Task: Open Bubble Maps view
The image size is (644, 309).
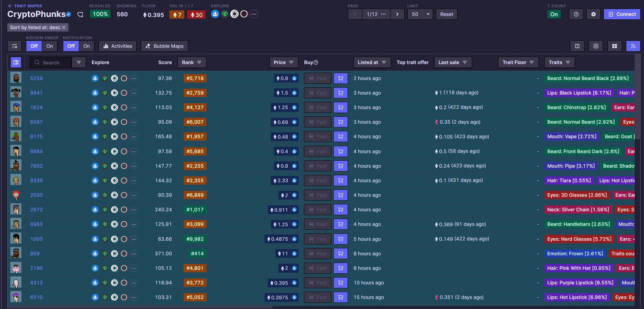Action: click(164, 46)
